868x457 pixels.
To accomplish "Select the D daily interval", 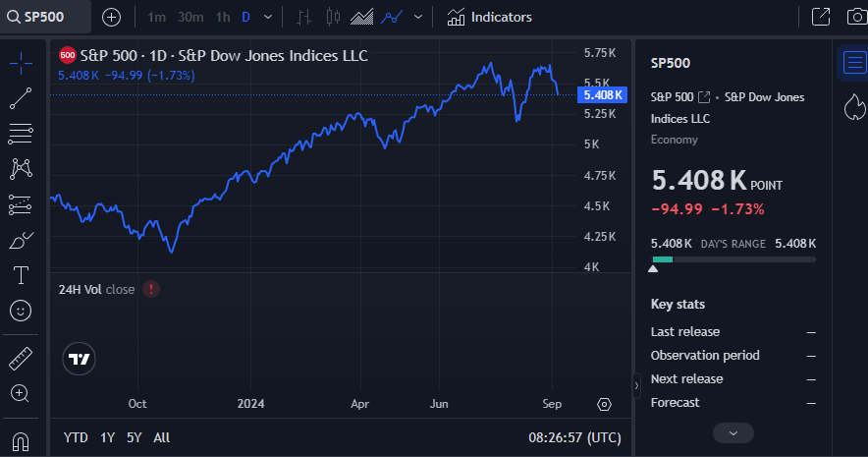I will pyautogui.click(x=245, y=17).
